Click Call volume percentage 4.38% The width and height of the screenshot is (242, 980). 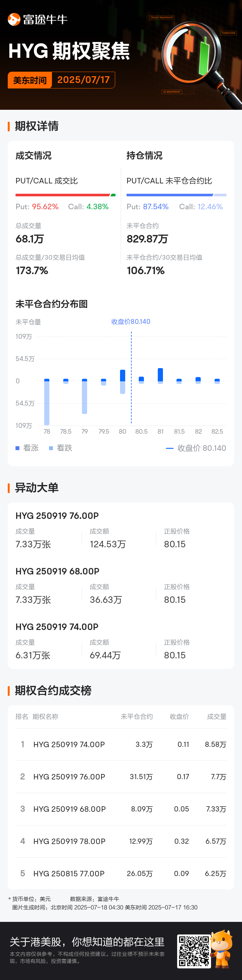[x=98, y=207]
